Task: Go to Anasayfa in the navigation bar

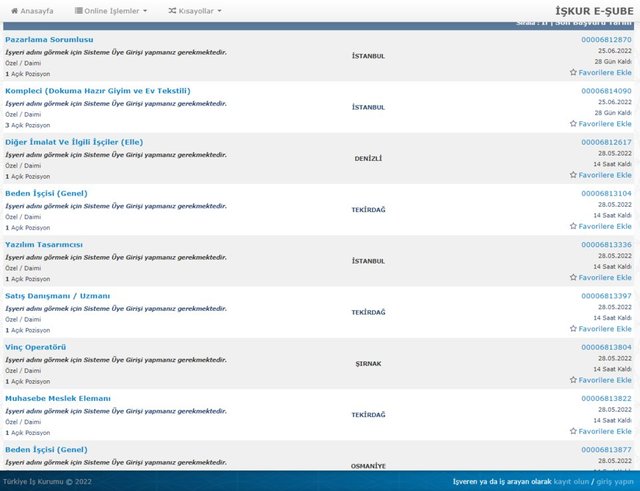Action: pos(36,10)
